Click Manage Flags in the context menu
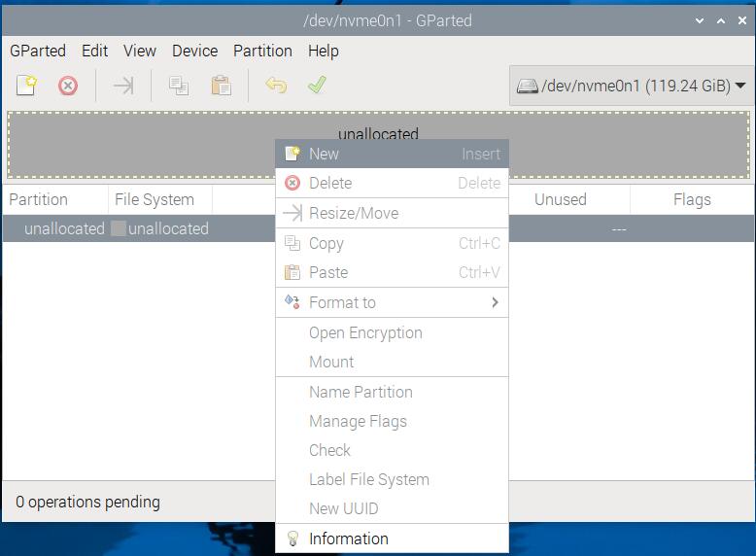 [392, 421]
